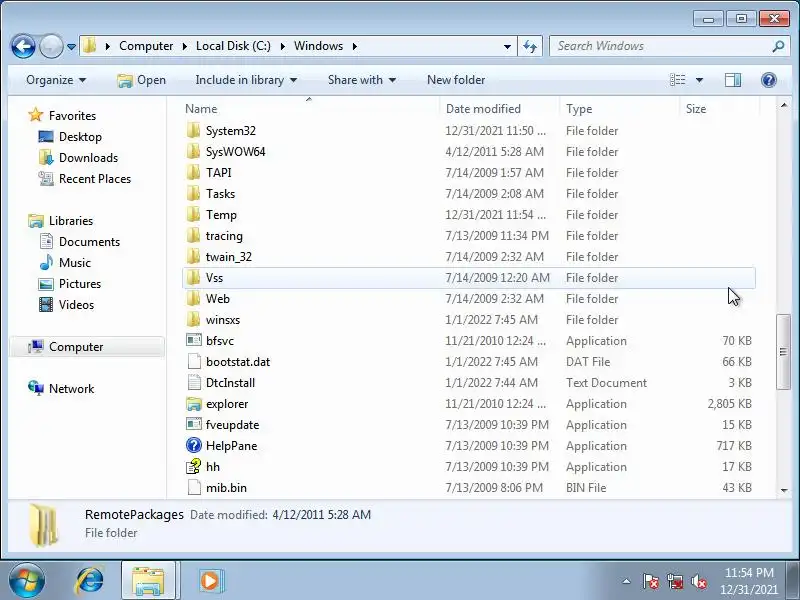The image size is (800, 600).
Task: Expand the address bar history dropdown
Action: coord(507,46)
